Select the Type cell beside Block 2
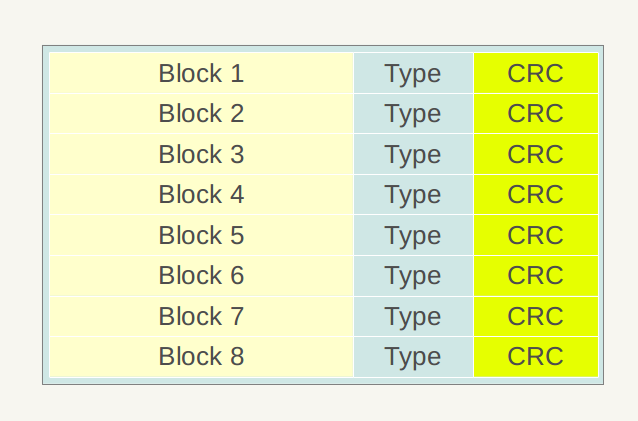This screenshot has height=421, width=638. click(413, 114)
